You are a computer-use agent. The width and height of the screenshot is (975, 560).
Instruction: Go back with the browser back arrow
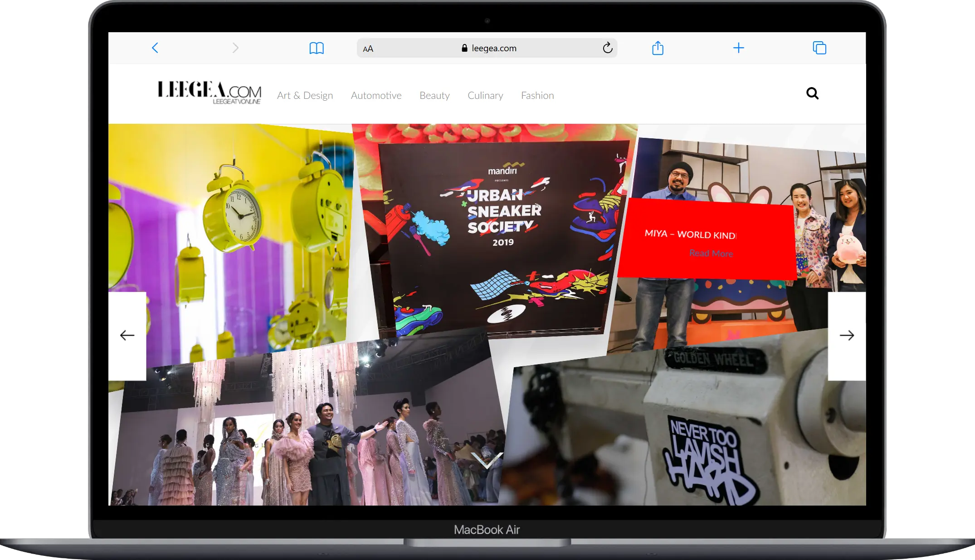tap(155, 48)
